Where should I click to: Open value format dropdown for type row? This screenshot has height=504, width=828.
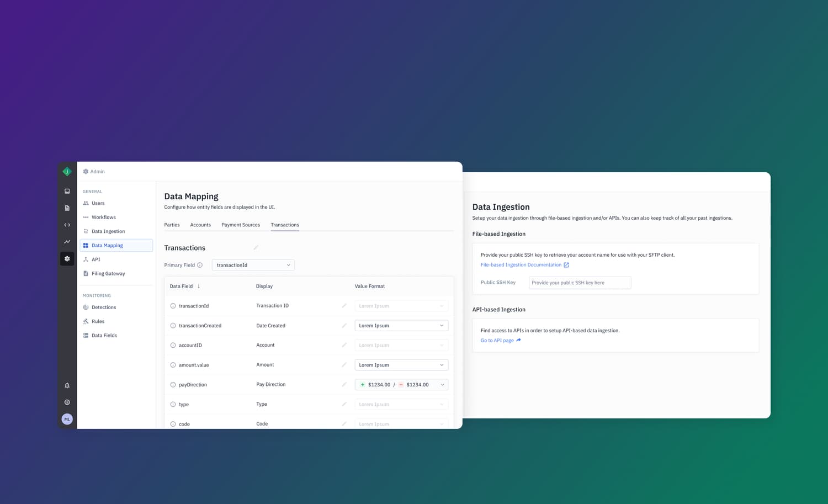point(401,405)
